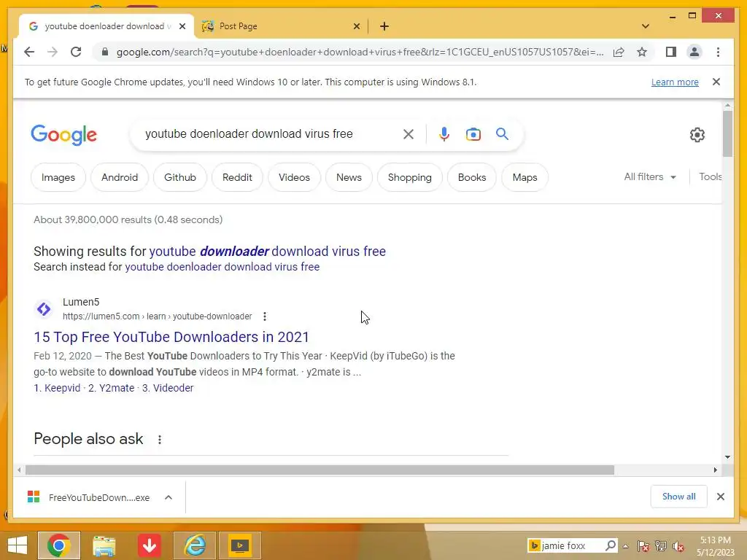Screen dimensions: 747x560
Task: Open a new browser tab
Action: pyautogui.click(x=384, y=26)
